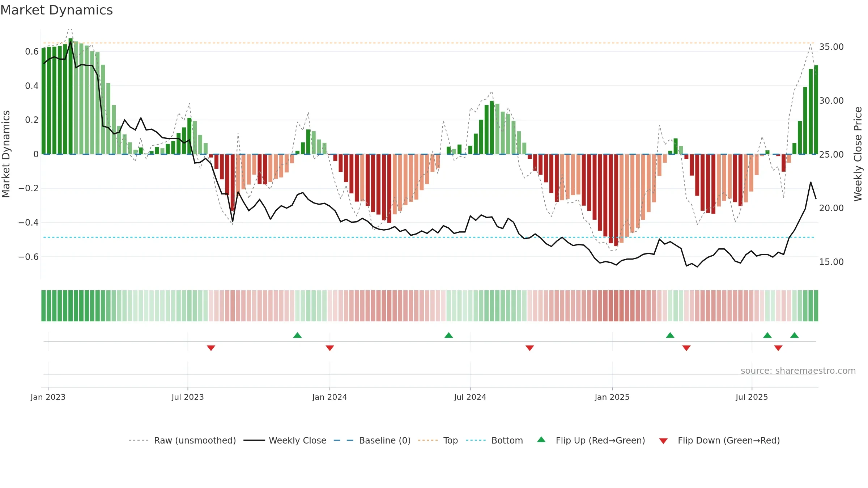Click the Jan 2023 axis label
Viewport: 868px width, 488px height.
pos(48,397)
